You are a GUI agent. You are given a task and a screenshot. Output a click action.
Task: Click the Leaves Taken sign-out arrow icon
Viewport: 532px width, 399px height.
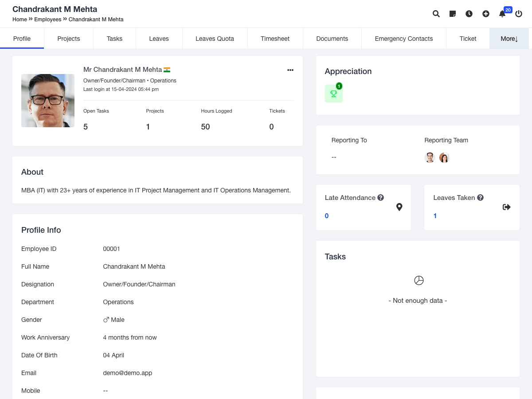pos(507,207)
